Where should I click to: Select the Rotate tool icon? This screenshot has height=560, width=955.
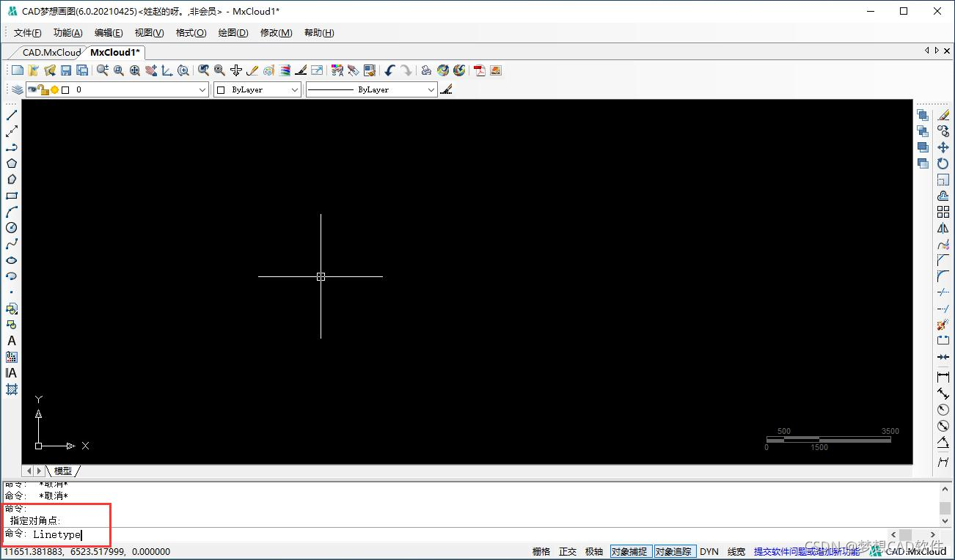pos(943,163)
